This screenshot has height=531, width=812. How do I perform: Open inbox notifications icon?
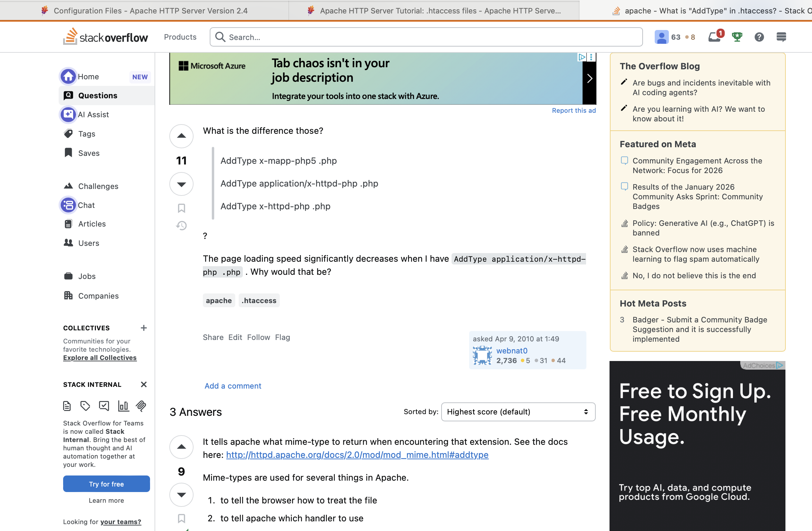pyautogui.click(x=714, y=37)
